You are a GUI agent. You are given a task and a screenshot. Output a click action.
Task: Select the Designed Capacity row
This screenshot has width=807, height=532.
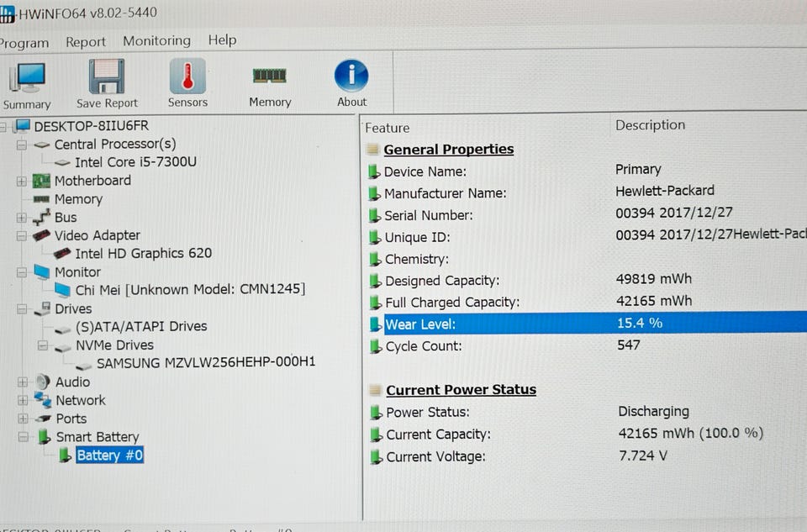(x=588, y=280)
